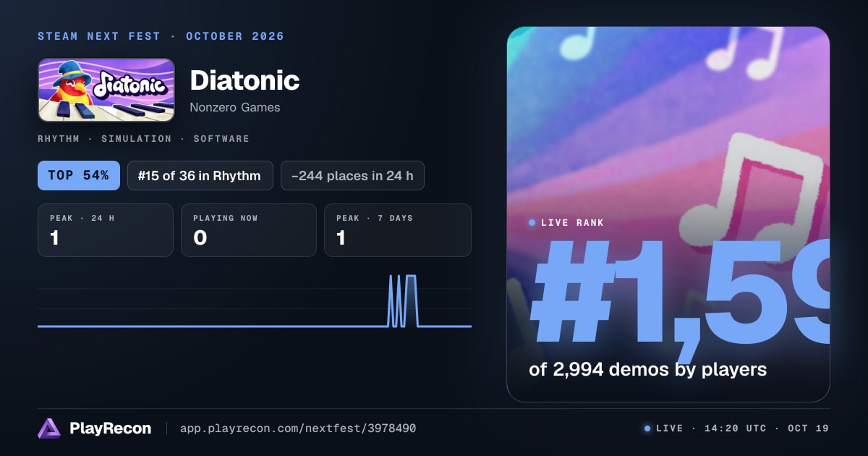868x456 pixels.
Task: Click the player count spike on the chart
Action: (403, 300)
